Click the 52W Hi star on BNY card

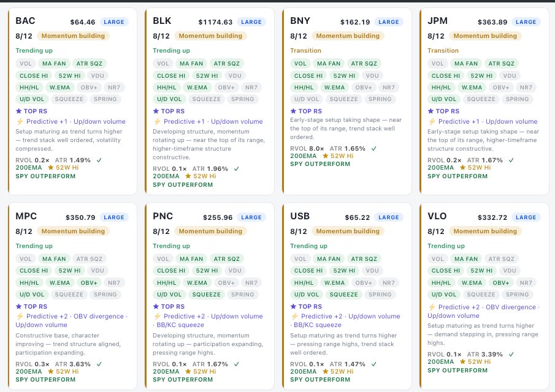click(325, 156)
